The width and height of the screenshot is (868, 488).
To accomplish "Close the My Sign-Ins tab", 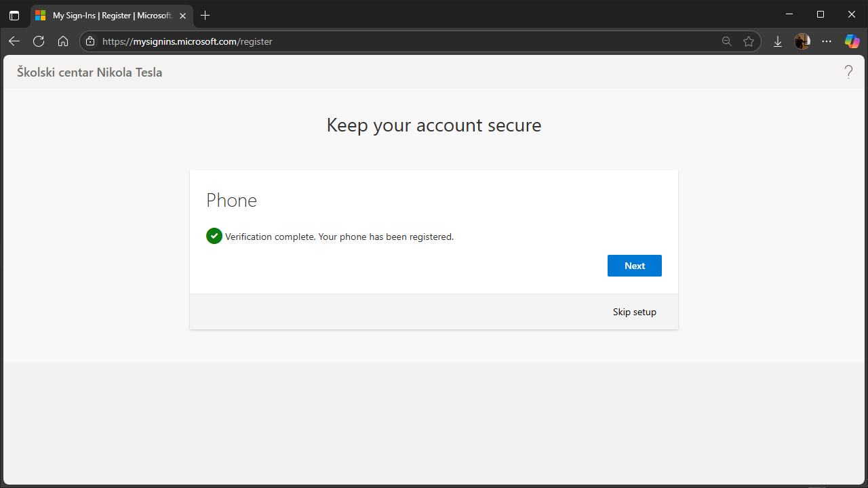I will click(x=182, y=15).
